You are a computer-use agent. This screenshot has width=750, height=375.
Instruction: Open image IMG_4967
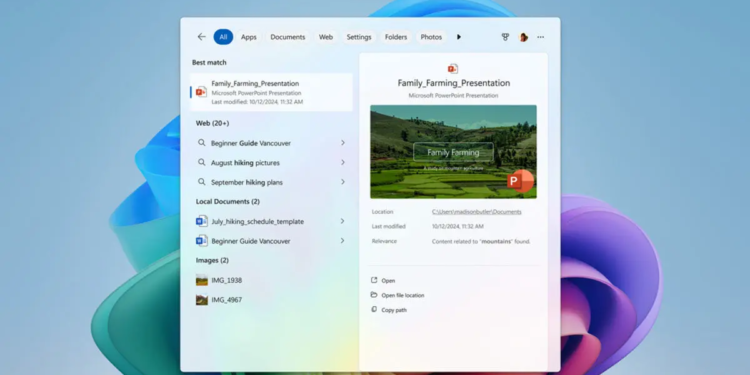(x=227, y=300)
